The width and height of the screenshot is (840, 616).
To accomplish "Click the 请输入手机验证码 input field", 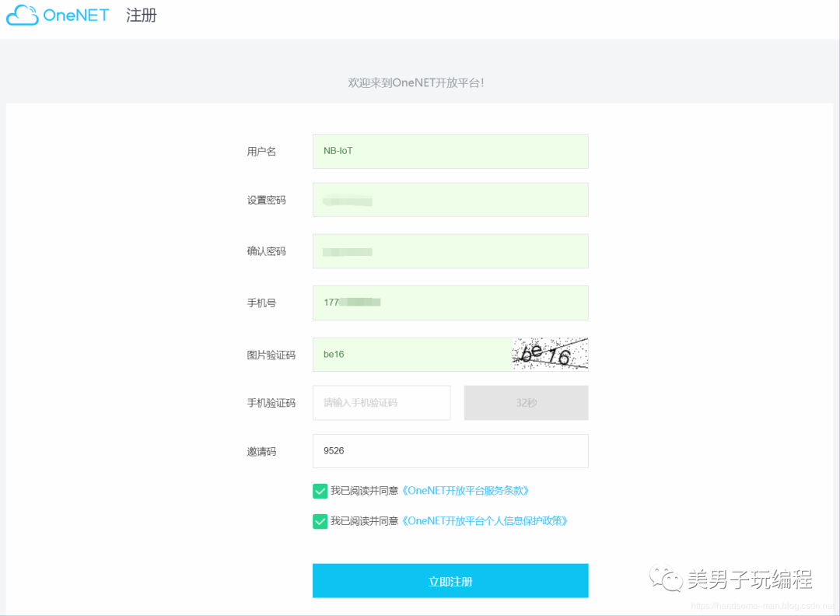I will (x=381, y=402).
